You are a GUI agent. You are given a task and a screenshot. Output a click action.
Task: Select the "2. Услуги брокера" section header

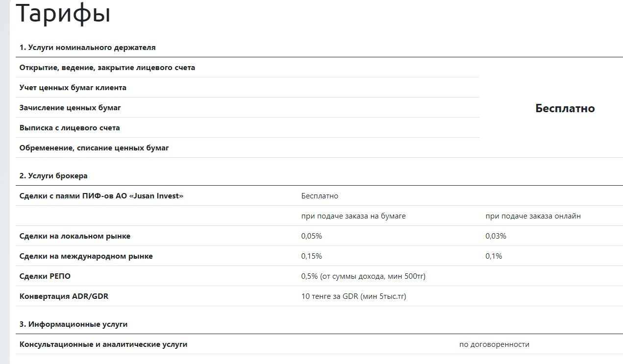click(x=53, y=176)
